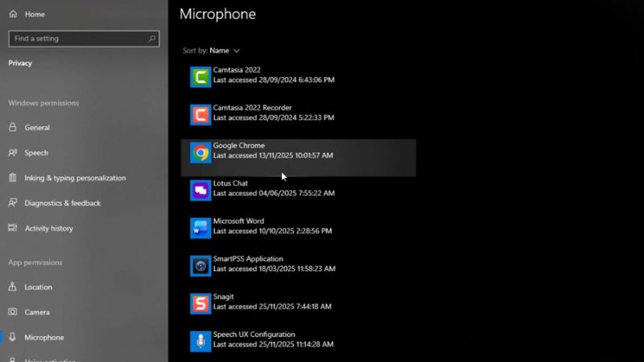Viewport: 644px width, 362px height.
Task: Click the Microphone page heading
Action: [x=217, y=14]
